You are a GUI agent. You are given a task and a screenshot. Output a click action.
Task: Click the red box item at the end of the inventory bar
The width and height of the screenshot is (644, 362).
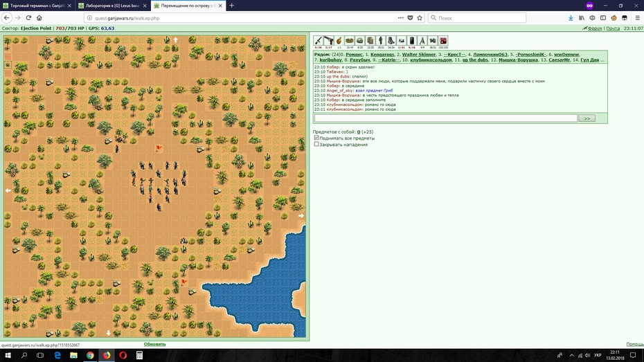443,41
